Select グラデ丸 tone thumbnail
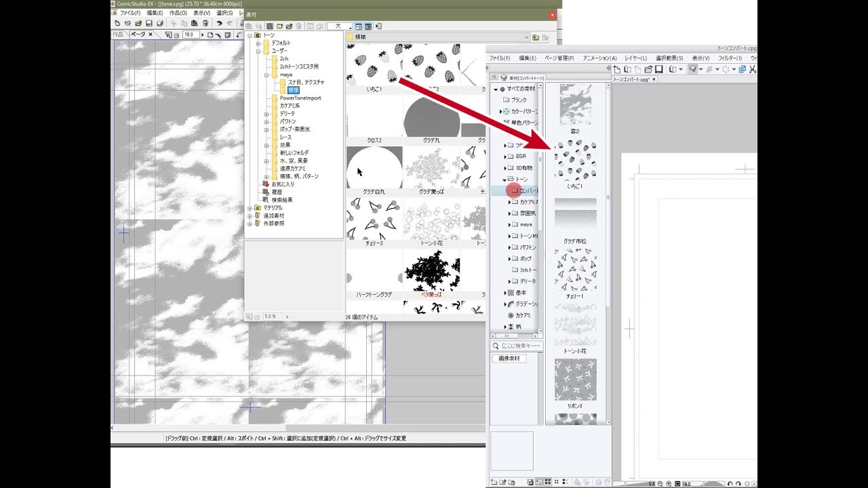The image size is (868, 488). click(431, 117)
